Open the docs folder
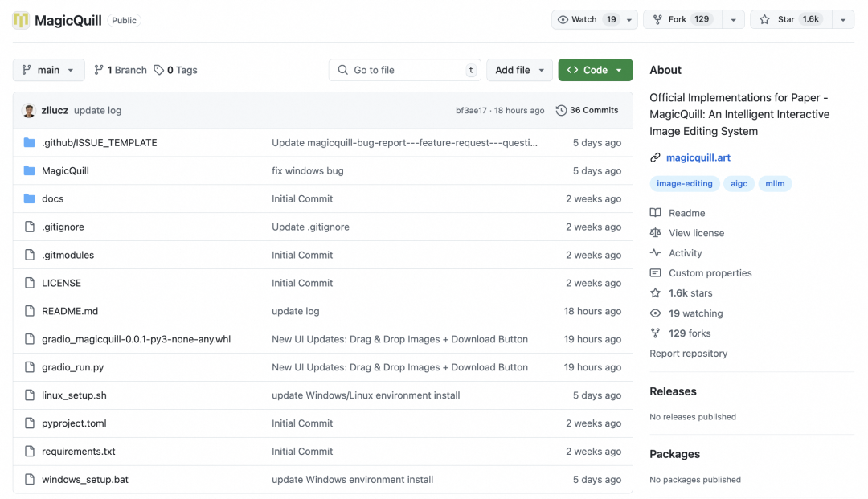Screen dimensions: 868x499 pyautogui.click(x=52, y=198)
